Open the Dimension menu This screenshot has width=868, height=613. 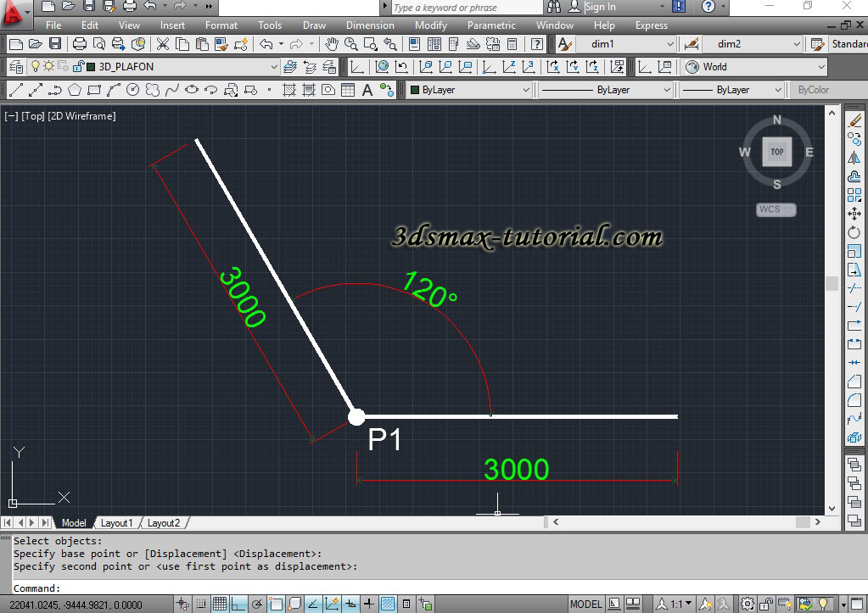pos(370,25)
